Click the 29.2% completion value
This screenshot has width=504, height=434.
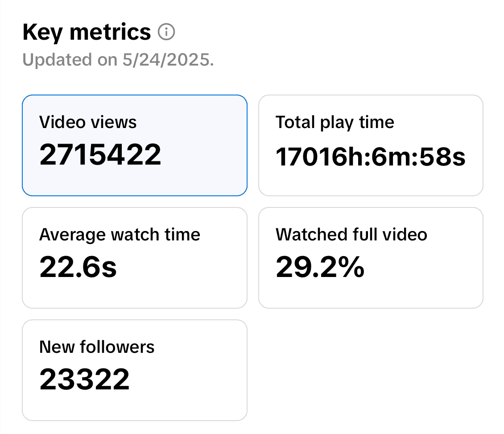tap(320, 267)
